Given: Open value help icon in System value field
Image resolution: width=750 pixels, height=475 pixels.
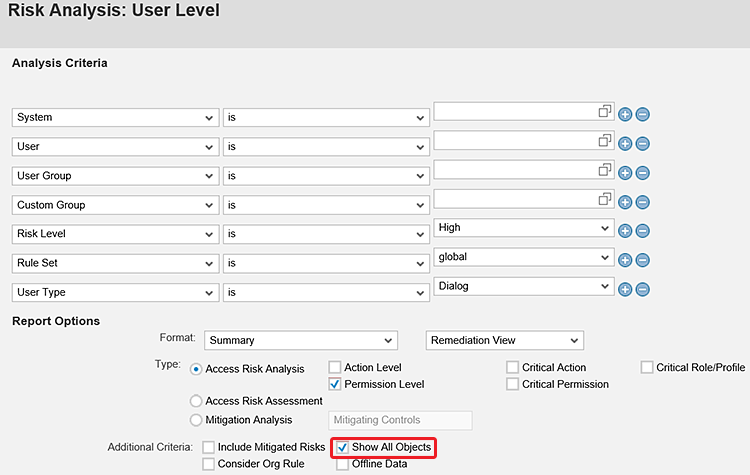Looking at the screenshot, I should click(604, 111).
